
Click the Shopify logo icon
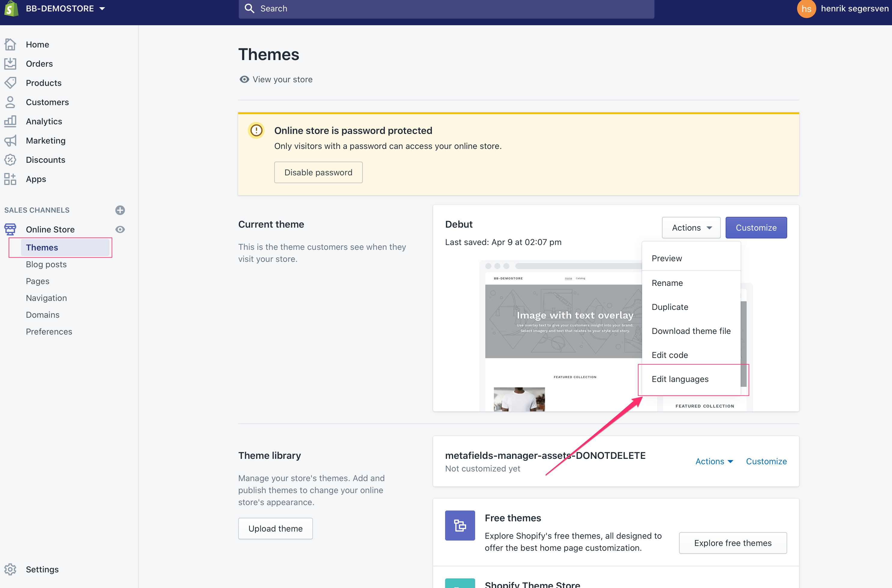coord(12,8)
